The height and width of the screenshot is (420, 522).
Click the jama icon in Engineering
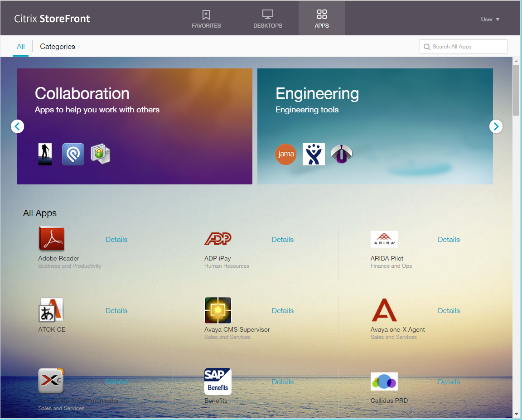pyautogui.click(x=285, y=154)
